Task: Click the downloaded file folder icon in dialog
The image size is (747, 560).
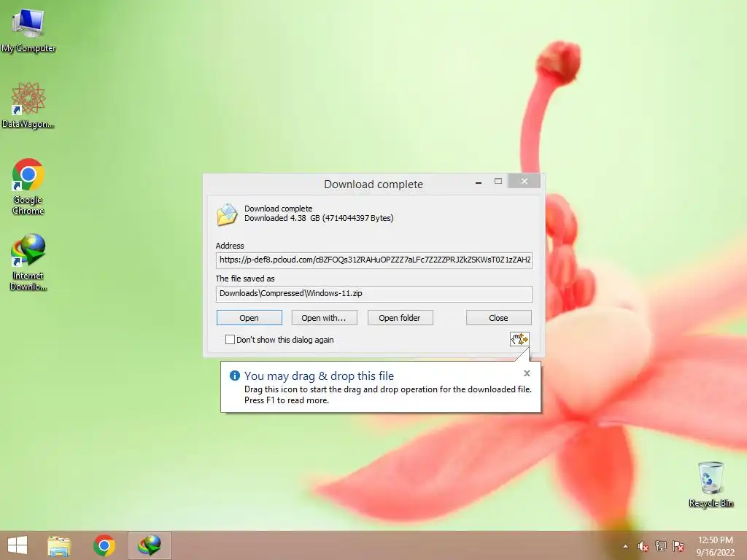Action: tap(228, 215)
